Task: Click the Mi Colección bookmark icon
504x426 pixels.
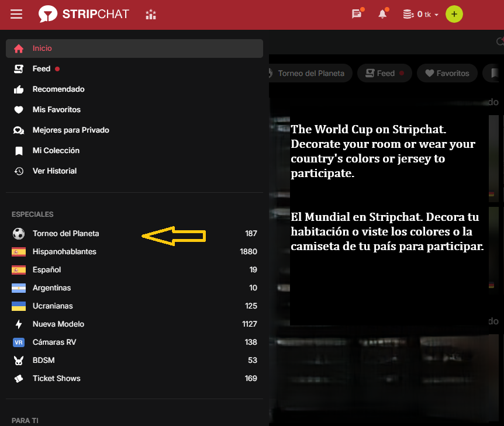Action: click(x=19, y=151)
